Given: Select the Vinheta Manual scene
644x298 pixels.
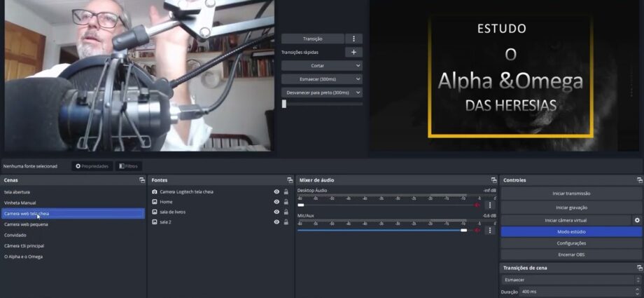Looking at the screenshot, I should pos(20,203).
